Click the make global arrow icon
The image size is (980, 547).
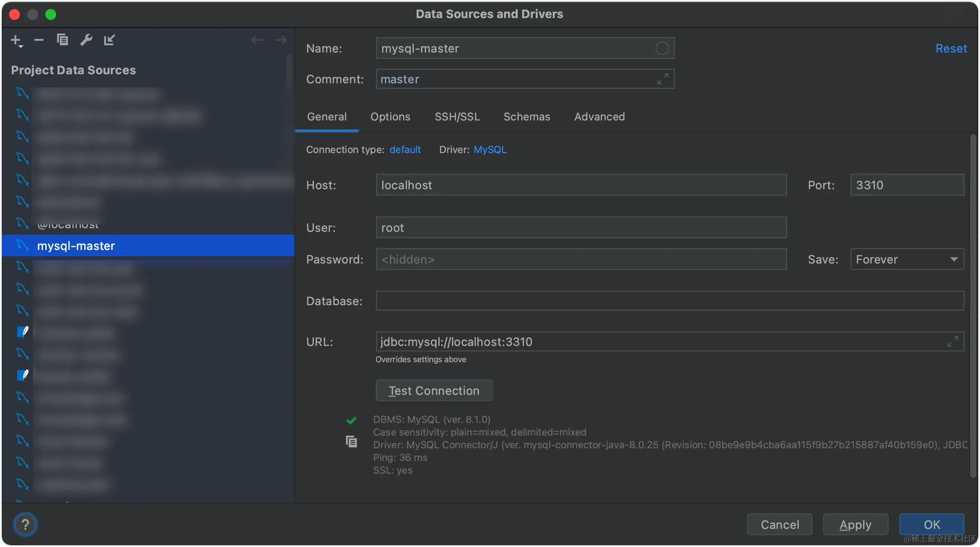[x=110, y=40]
